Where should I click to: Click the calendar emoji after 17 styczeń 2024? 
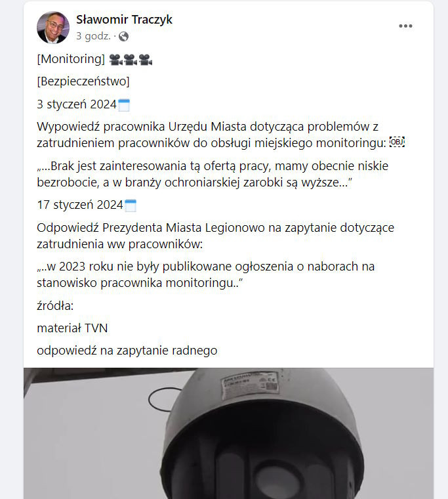tap(130, 206)
